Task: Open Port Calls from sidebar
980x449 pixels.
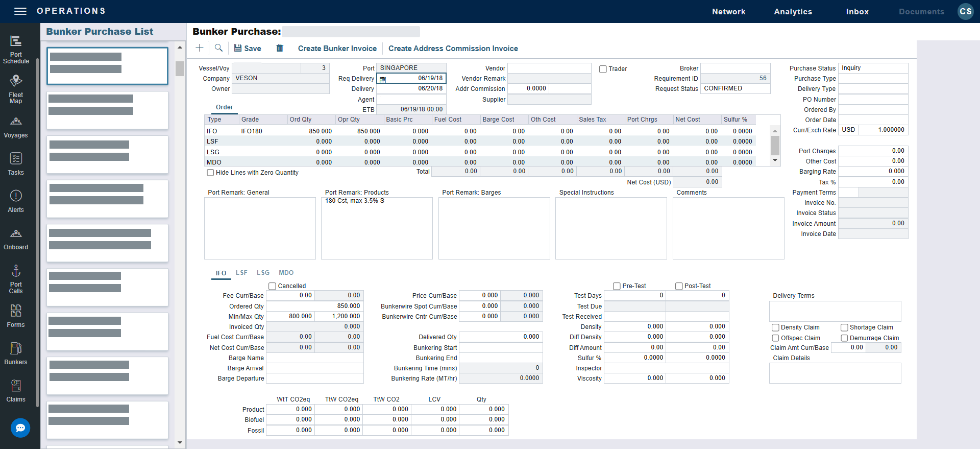Action: tap(16, 279)
